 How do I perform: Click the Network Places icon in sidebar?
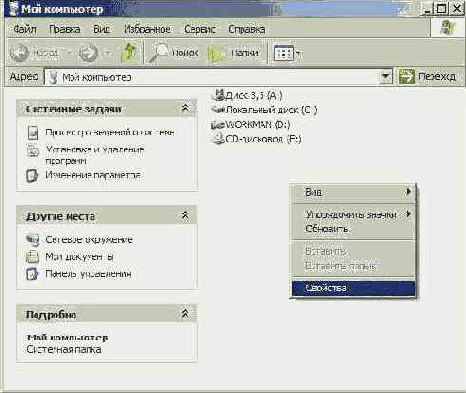click(x=33, y=239)
